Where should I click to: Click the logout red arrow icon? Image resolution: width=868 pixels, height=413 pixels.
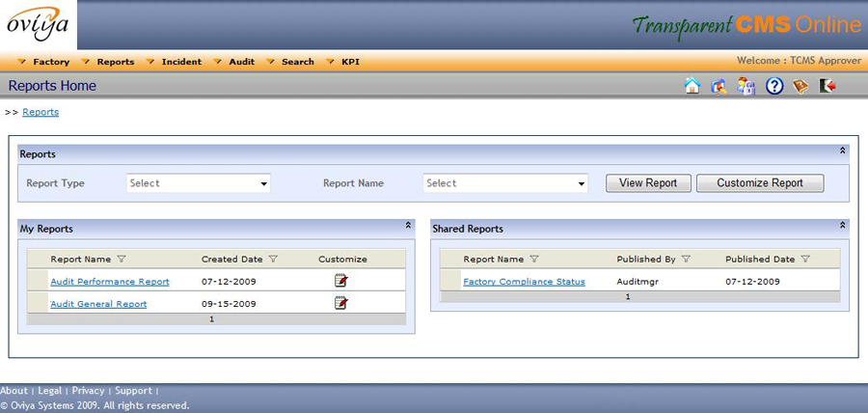pyautogui.click(x=827, y=86)
